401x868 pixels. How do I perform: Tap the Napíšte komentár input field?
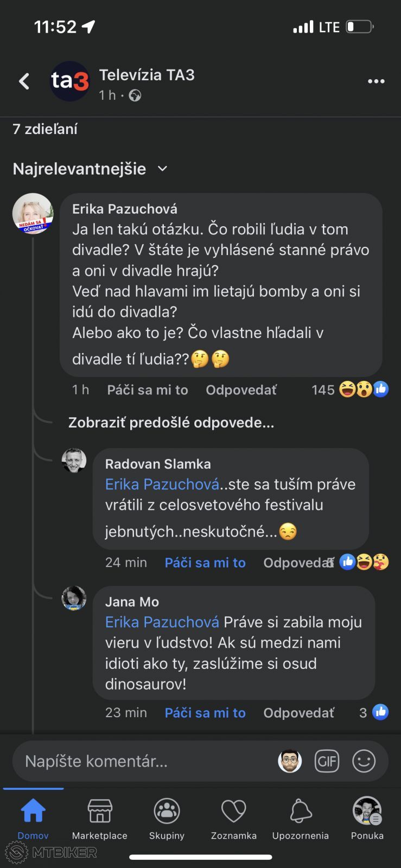point(141,761)
